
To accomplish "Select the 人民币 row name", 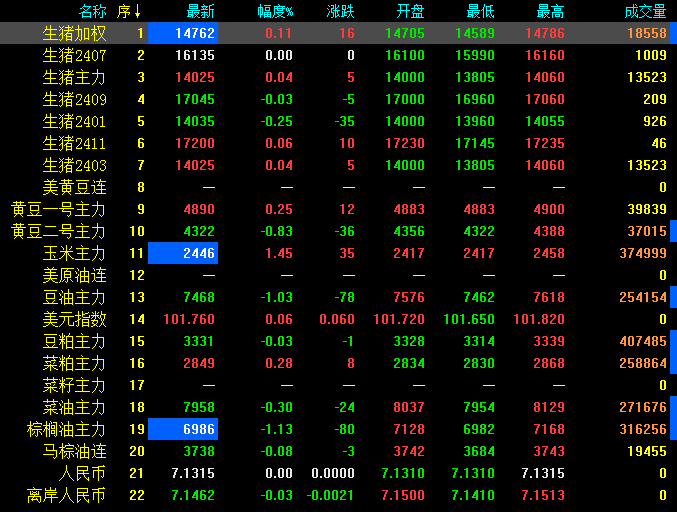I will 82,474.
